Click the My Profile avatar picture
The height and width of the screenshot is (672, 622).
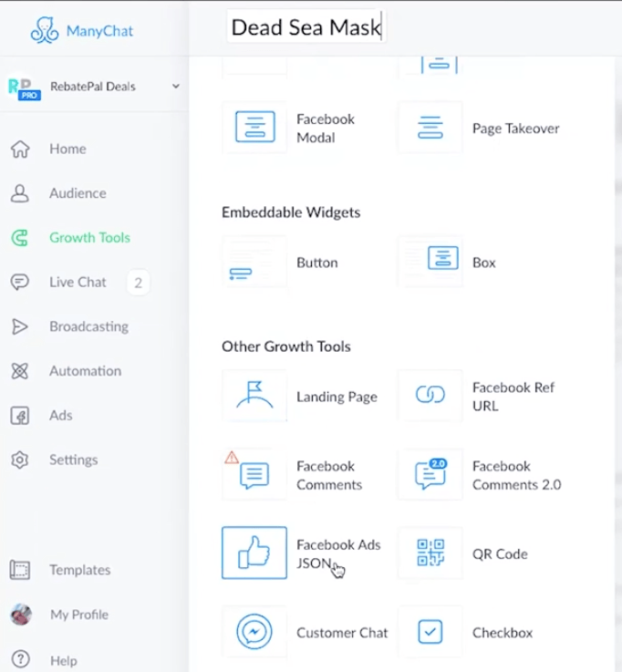click(x=21, y=615)
